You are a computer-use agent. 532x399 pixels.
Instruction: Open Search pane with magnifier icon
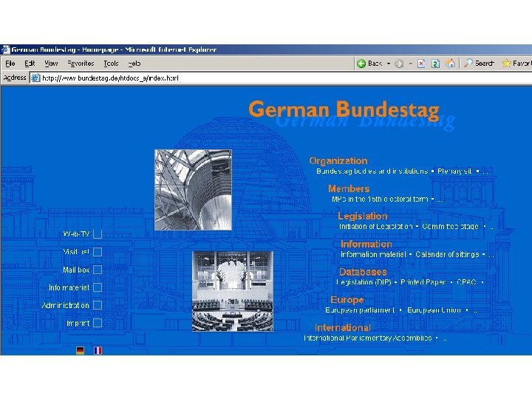[x=468, y=63]
